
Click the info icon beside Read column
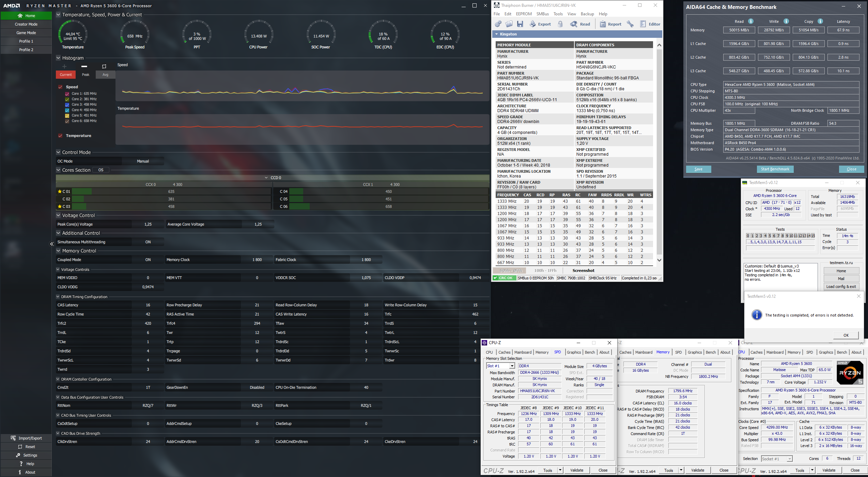tap(750, 21)
